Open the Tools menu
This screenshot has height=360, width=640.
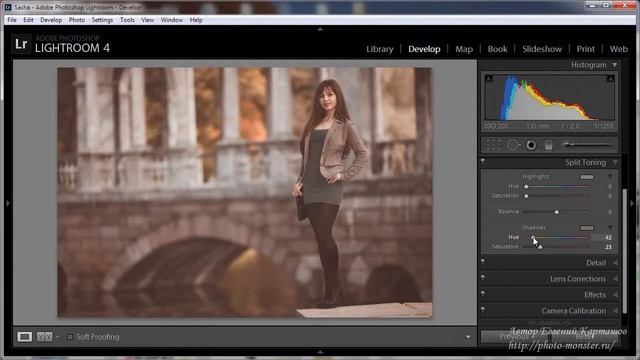click(127, 20)
